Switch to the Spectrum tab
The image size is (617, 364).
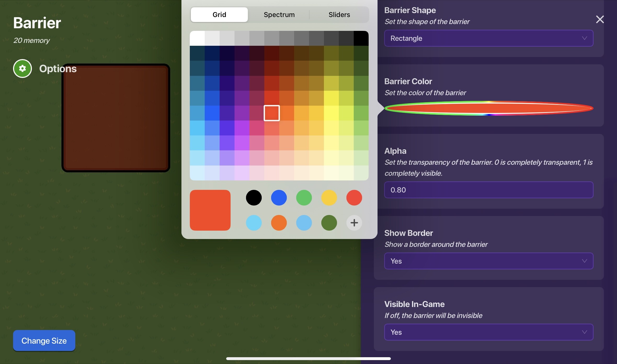279,15
